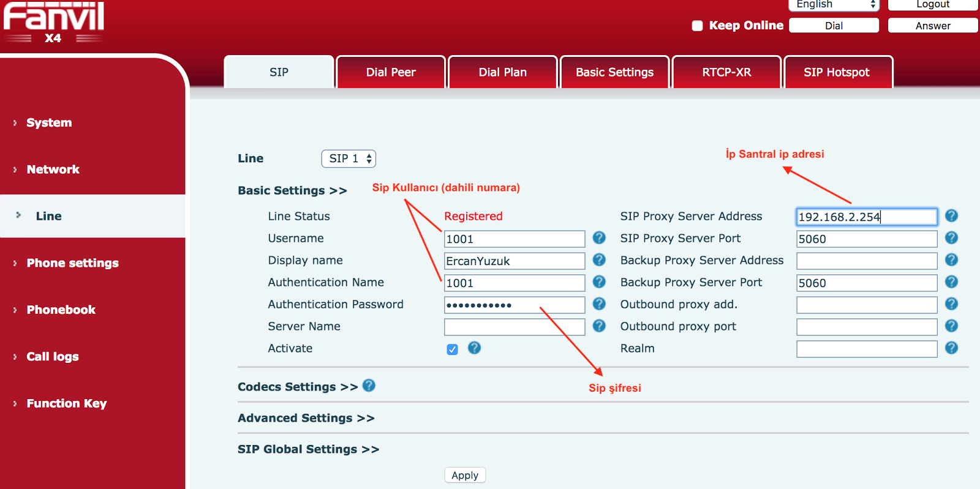Click the SIP Proxy Server Port field
This screenshot has width=980, height=489.
coord(867,239)
